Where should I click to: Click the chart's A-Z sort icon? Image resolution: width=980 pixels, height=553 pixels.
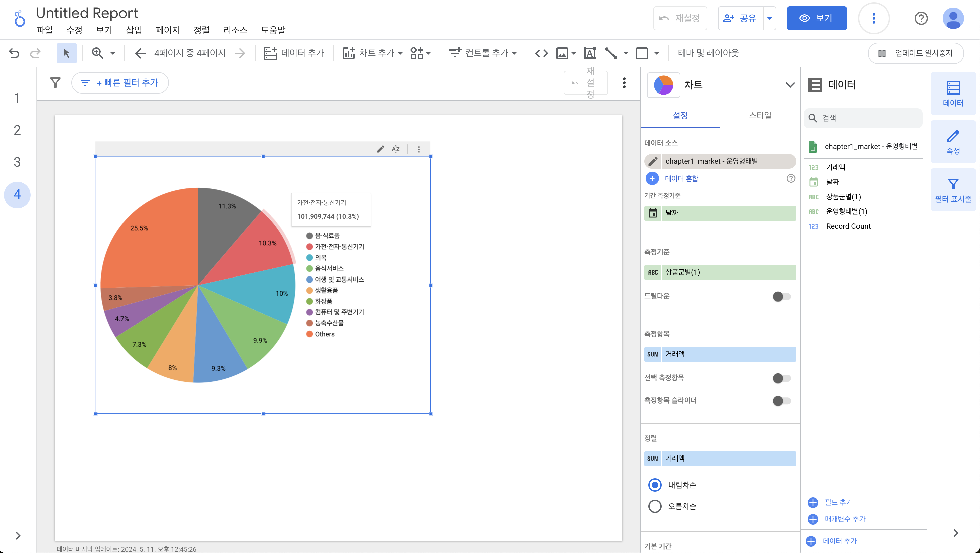pyautogui.click(x=396, y=149)
